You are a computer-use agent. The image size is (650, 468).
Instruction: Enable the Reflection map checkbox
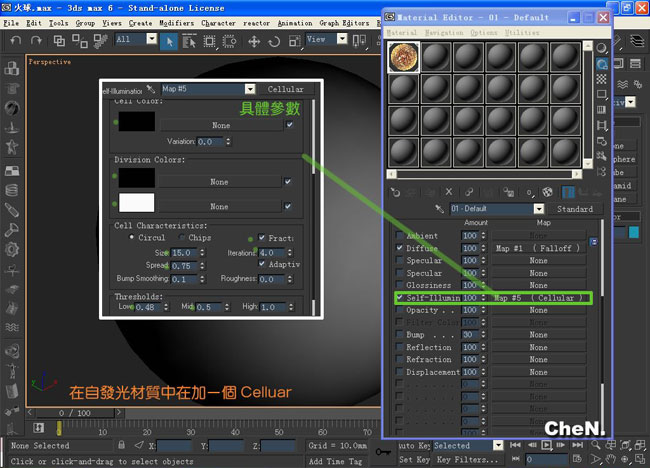(x=399, y=347)
